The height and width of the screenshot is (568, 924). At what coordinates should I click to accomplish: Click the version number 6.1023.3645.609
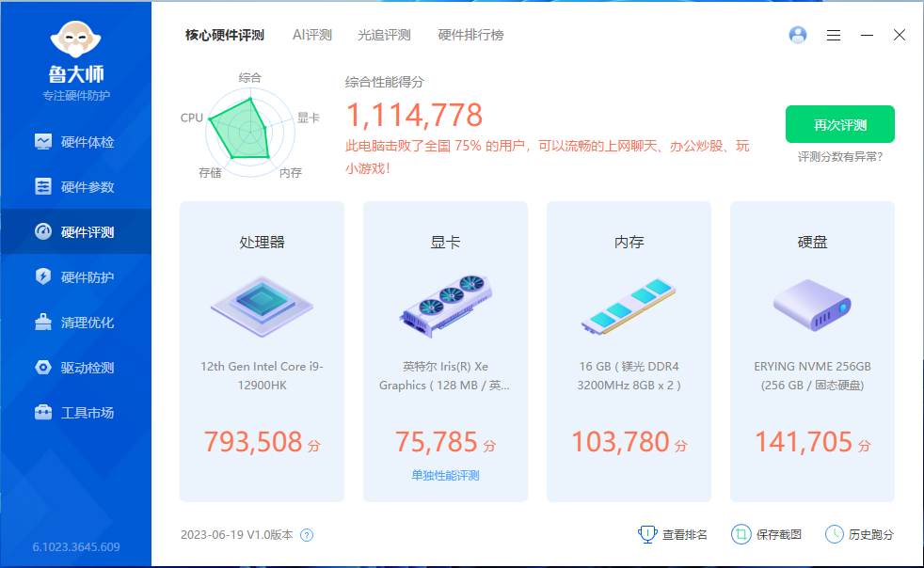click(x=76, y=546)
